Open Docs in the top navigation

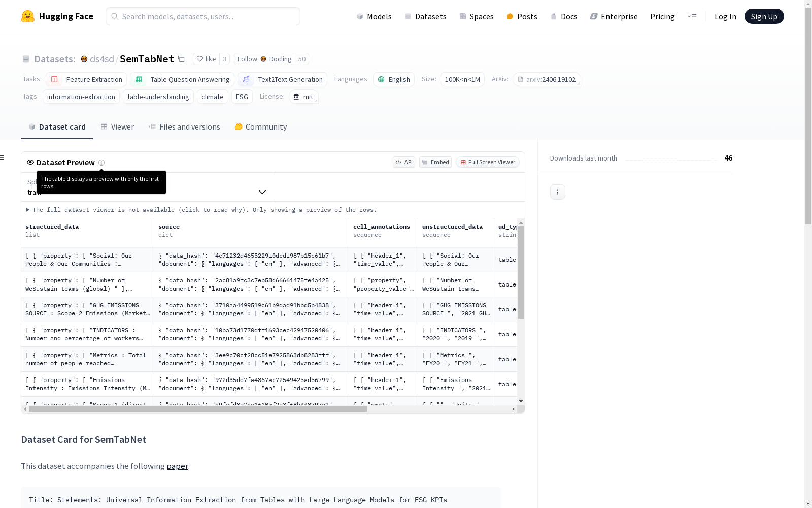(x=564, y=16)
